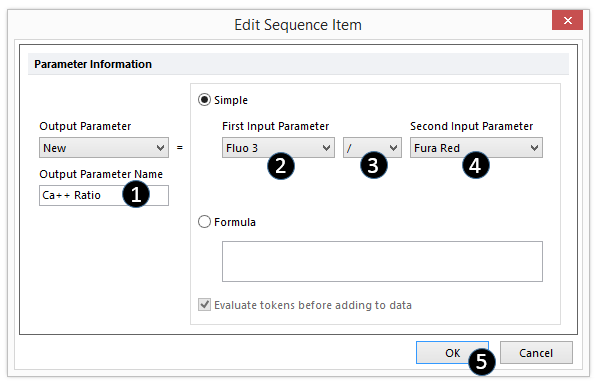Click the Cancel button
The height and width of the screenshot is (384, 601).
click(536, 353)
